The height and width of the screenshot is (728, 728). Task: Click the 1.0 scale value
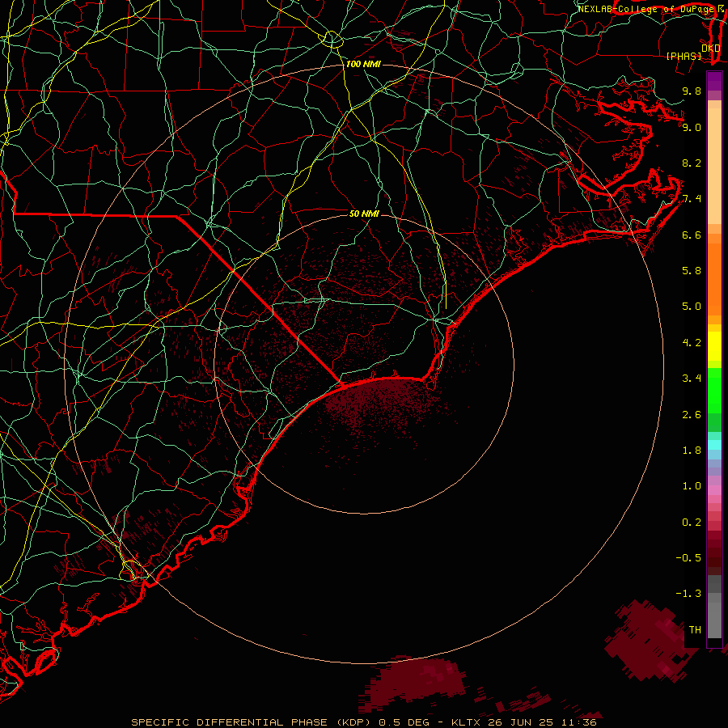click(x=692, y=485)
